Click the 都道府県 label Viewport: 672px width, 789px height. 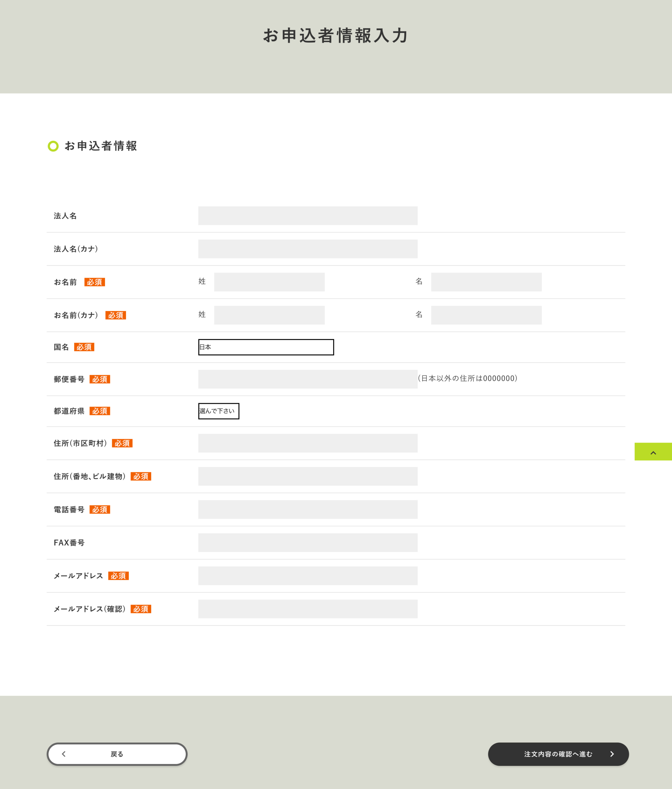coord(69,411)
